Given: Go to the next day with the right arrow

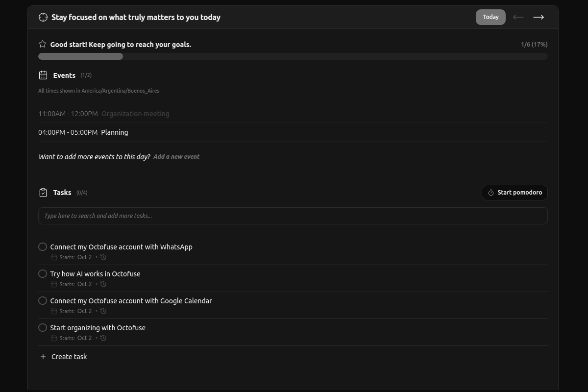Looking at the screenshot, I should coord(538,17).
